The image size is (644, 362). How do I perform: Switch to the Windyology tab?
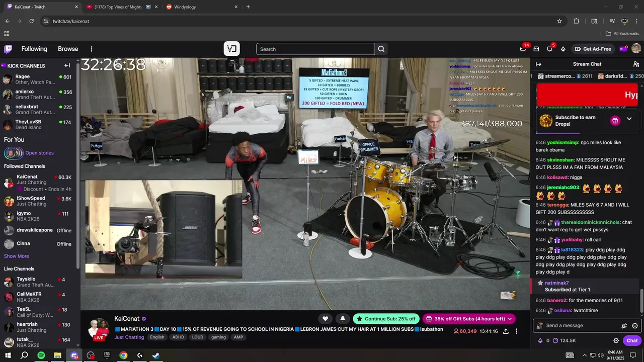point(202,7)
